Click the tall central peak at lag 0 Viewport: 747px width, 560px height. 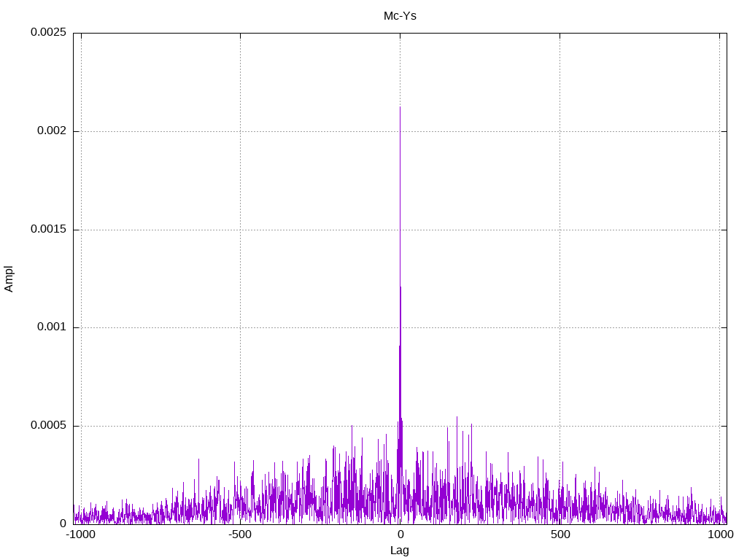tap(400, 286)
